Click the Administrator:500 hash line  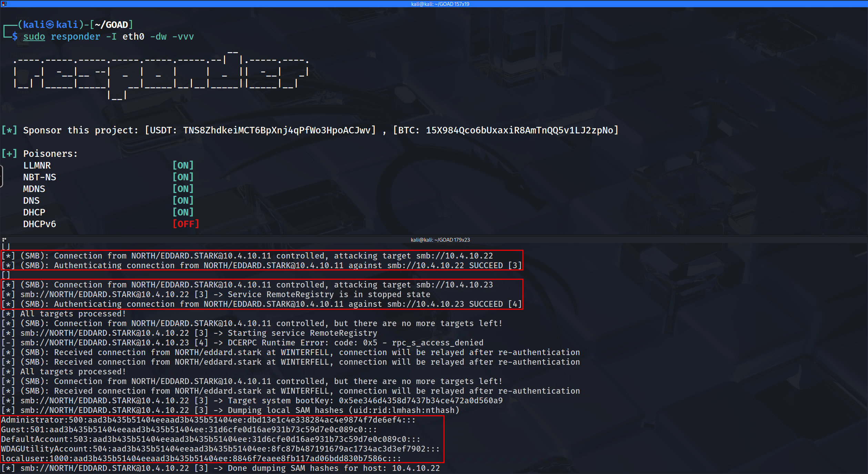[208, 420]
